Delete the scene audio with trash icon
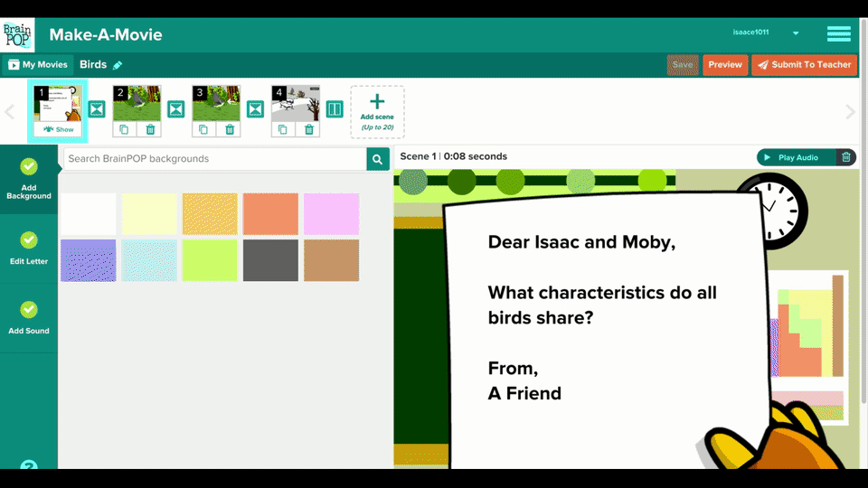 (x=846, y=157)
